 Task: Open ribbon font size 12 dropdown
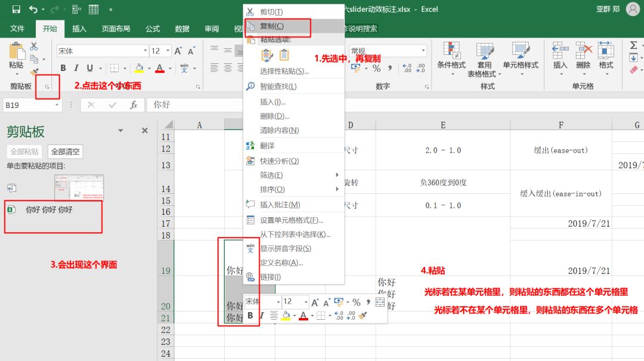168,51
